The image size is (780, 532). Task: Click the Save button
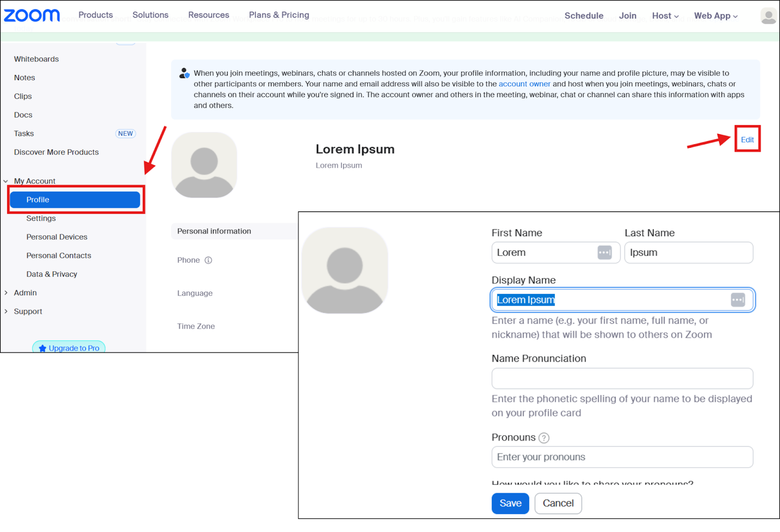510,503
